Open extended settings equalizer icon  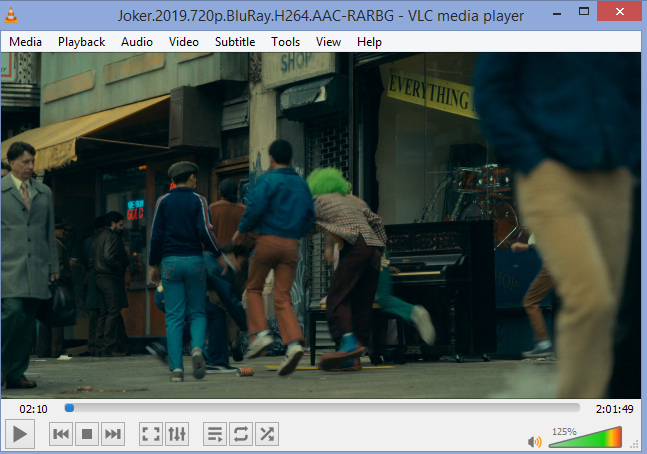177,434
